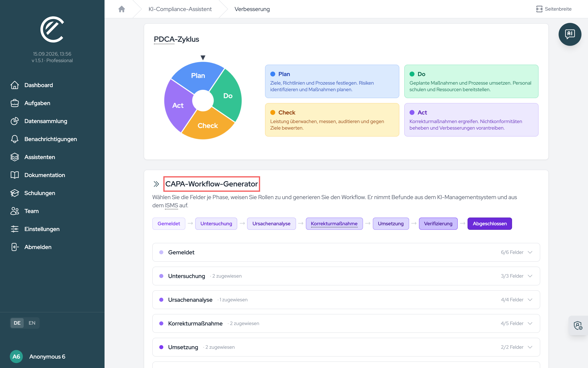Switch language to EN
This screenshot has height=368, width=588.
coord(32,323)
